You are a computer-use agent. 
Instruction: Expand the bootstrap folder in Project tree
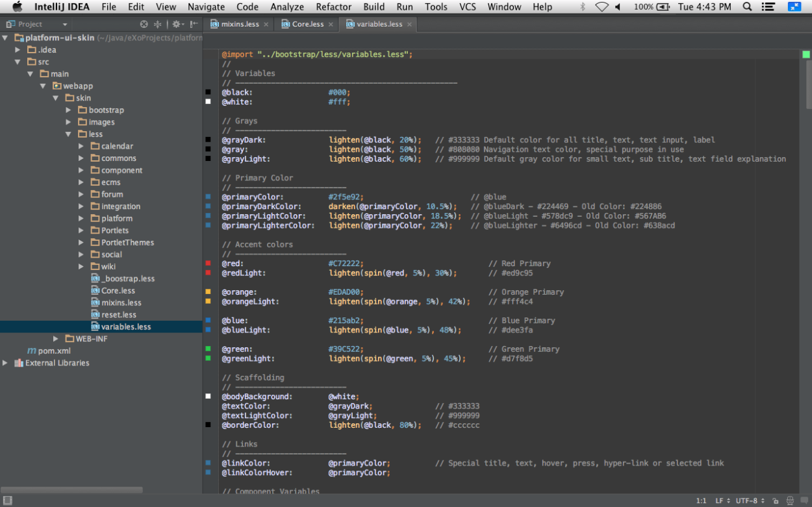(68, 110)
